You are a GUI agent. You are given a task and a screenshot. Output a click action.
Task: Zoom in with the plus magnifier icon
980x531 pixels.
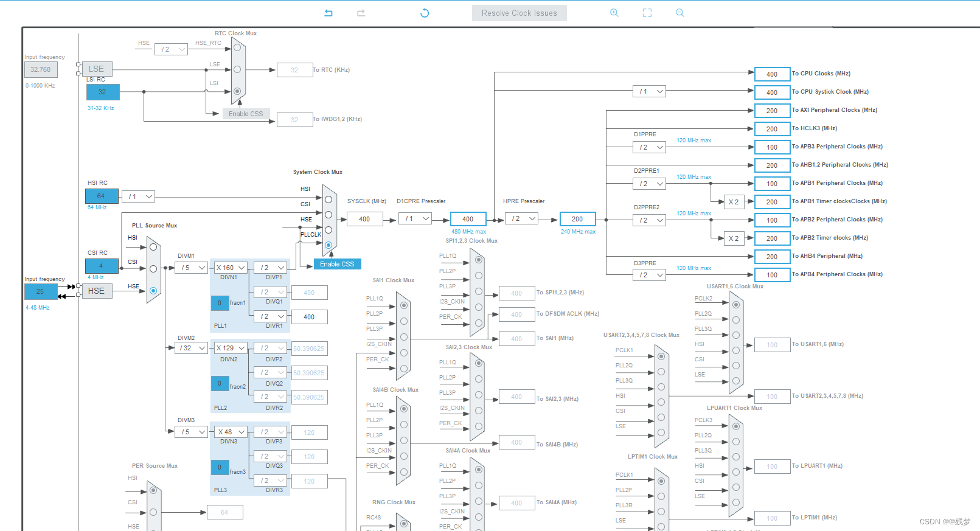pyautogui.click(x=614, y=13)
